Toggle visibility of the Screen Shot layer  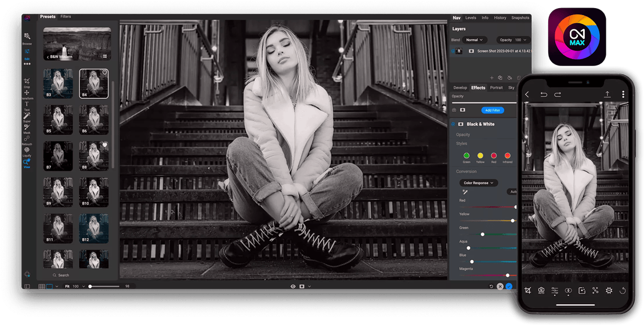coord(453,51)
